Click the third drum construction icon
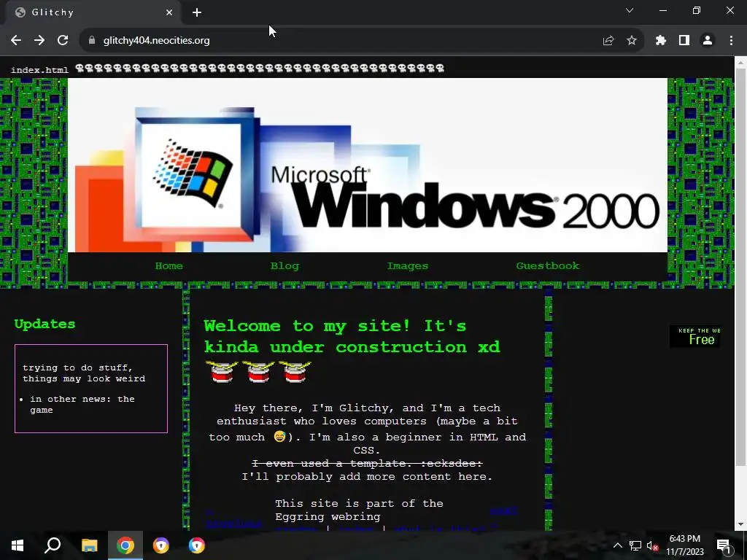Viewport: 747px width, 560px height. (x=295, y=372)
